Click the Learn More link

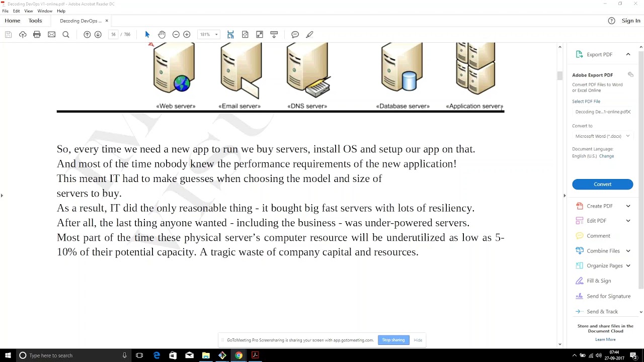coord(605,339)
